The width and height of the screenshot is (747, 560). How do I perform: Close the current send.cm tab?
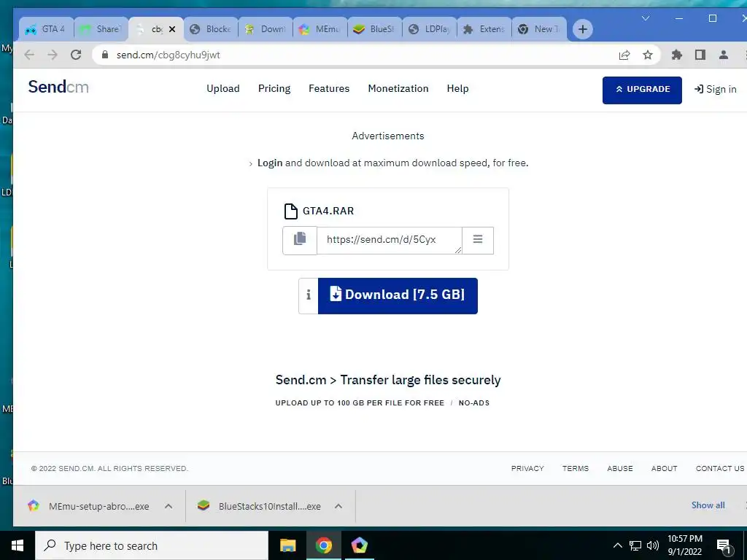pos(172,29)
